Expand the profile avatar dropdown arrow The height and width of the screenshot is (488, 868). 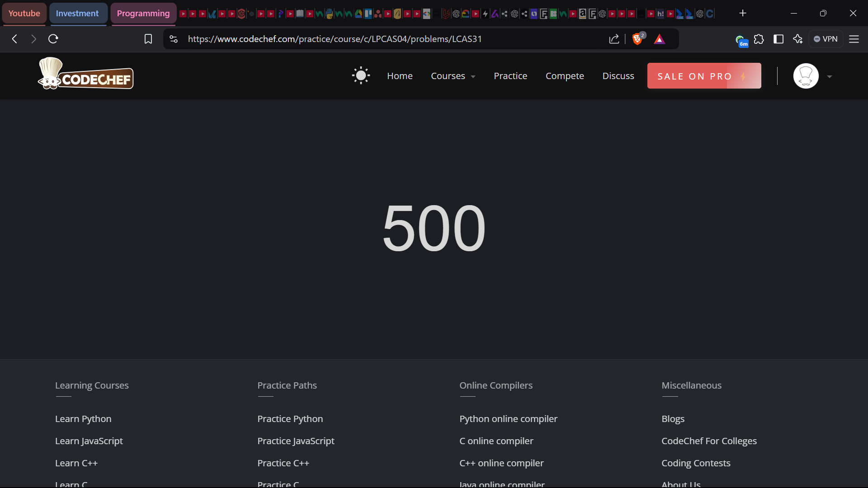tap(830, 77)
